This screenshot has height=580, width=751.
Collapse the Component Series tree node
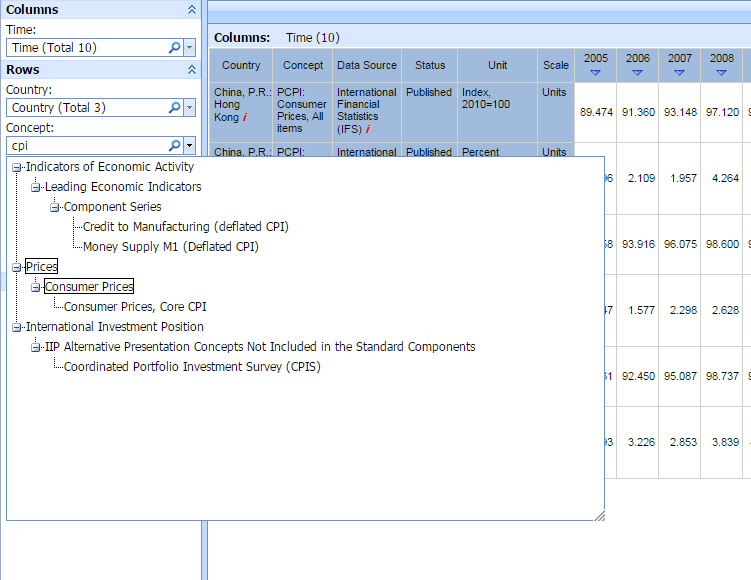tap(55, 207)
